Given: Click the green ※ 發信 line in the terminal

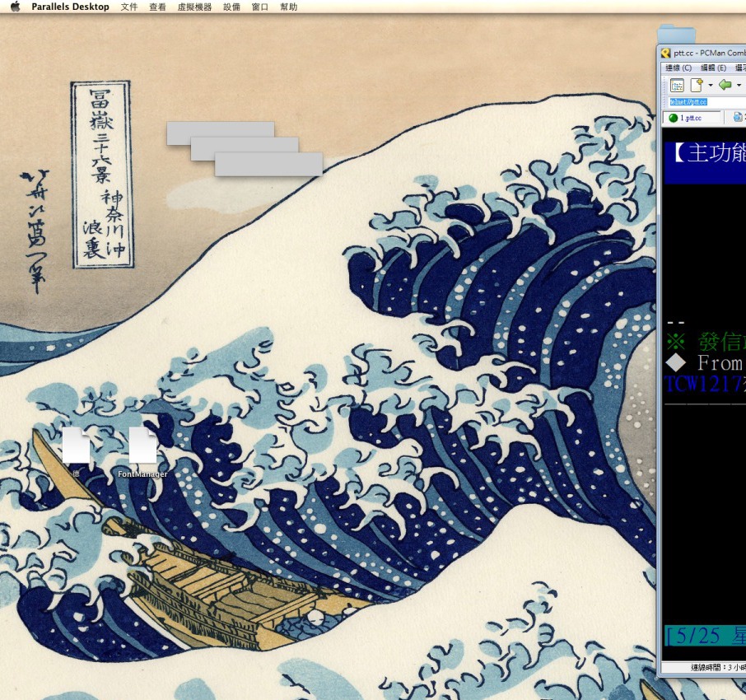Looking at the screenshot, I should (706, 341).
